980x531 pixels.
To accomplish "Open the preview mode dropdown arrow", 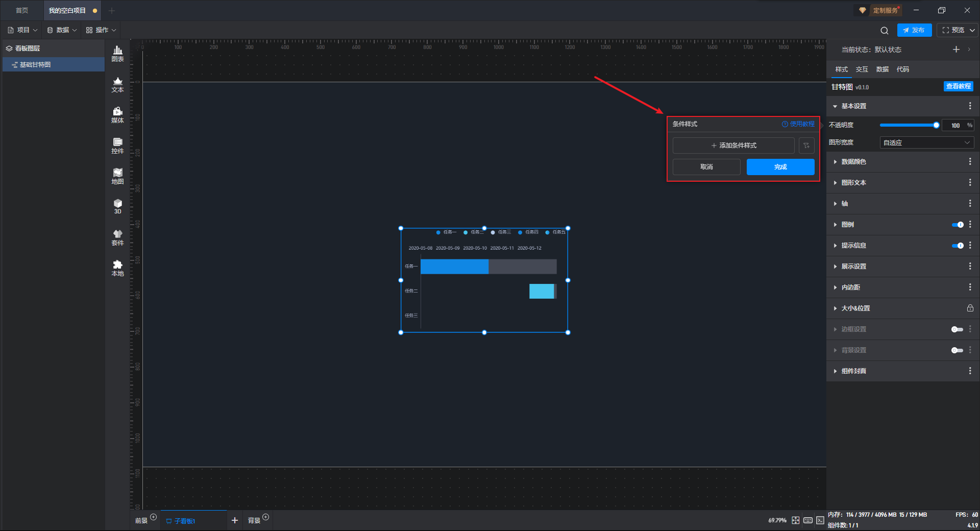I will [972, 30].
